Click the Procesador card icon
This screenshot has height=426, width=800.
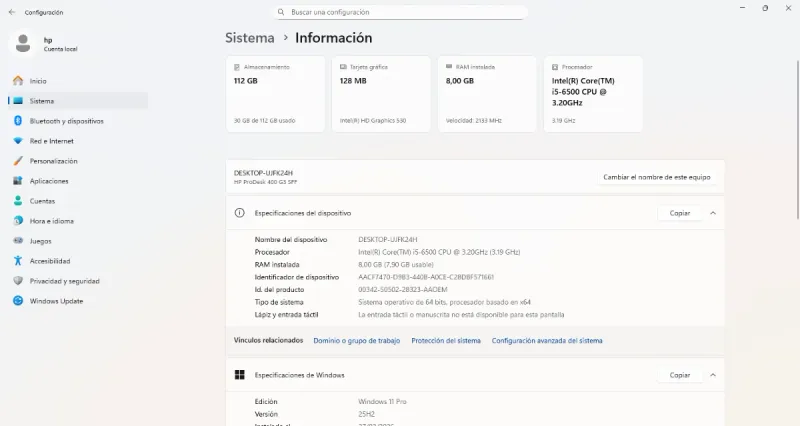(x=555, y=67)
